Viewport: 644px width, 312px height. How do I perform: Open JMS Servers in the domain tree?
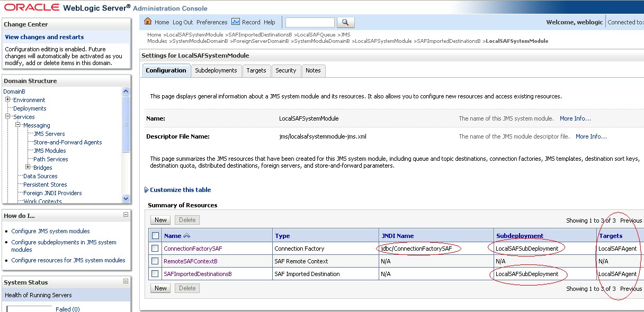pos(49,134)
